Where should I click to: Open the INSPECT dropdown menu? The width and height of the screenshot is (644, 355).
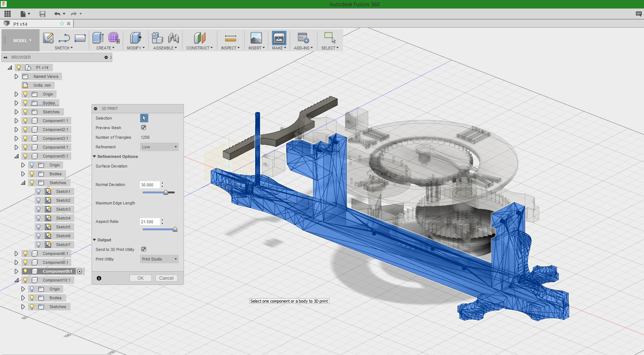230,48
